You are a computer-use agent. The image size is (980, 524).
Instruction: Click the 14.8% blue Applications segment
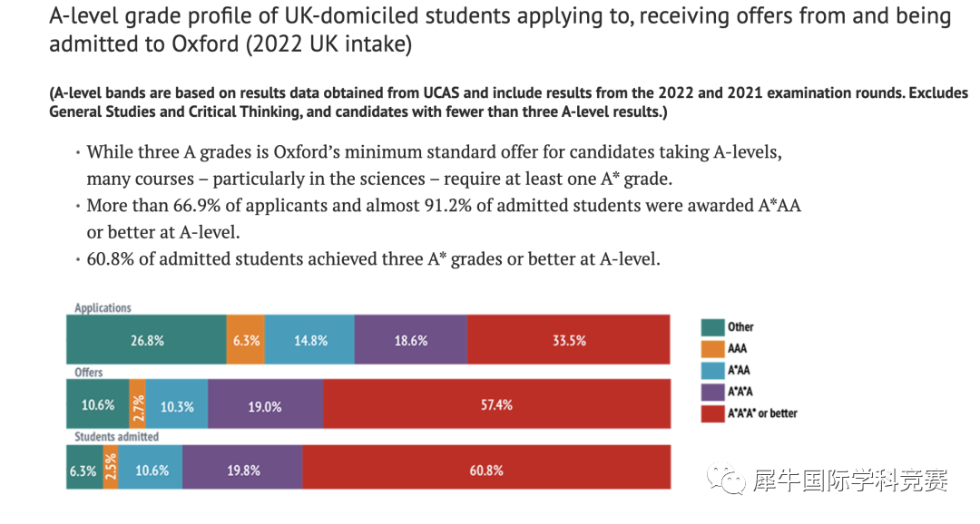(x=309, y=340)
